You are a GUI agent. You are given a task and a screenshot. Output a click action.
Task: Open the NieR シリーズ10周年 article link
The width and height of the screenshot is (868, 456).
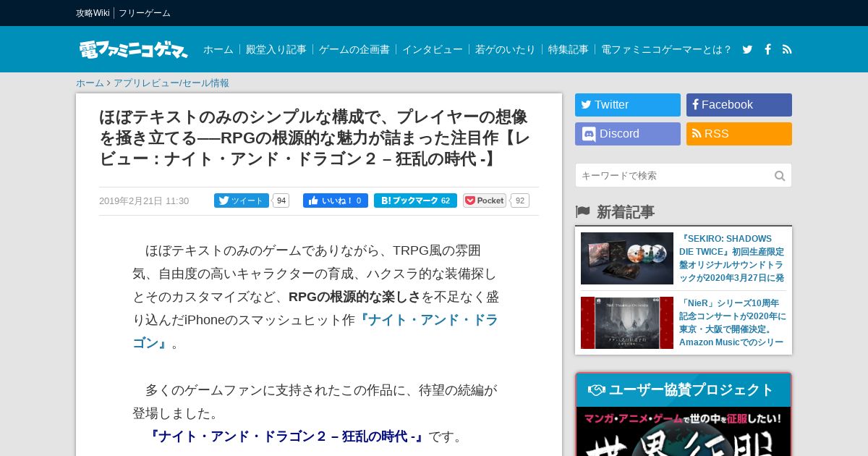coord(732,323)
